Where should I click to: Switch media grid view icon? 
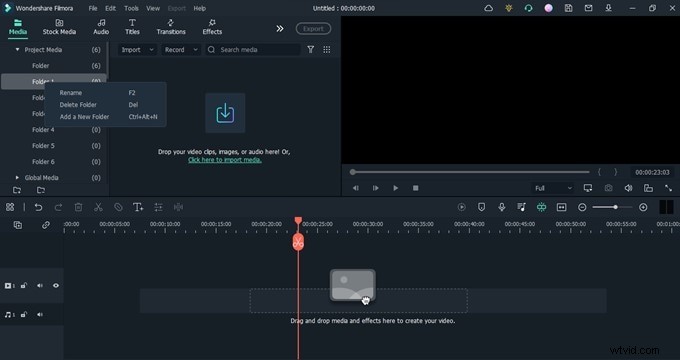click(327, 50)
